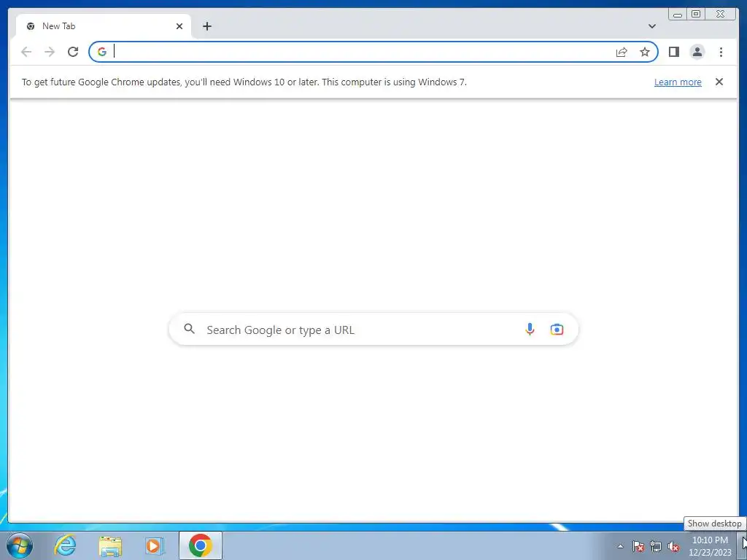The image size is (747, 560).
Task: Open Windows Explorer from taskbar
Action: 110,545
